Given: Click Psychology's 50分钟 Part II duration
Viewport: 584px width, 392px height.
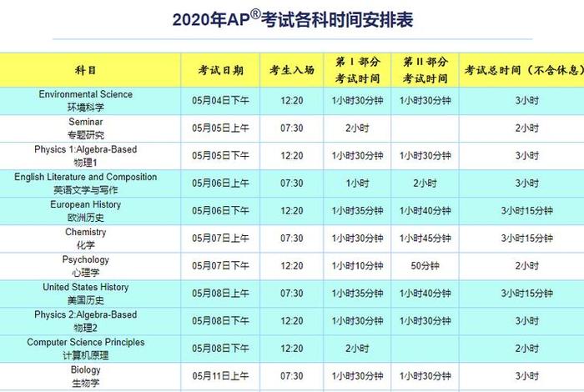Looking at the screenshot, I should coord(425,266).
